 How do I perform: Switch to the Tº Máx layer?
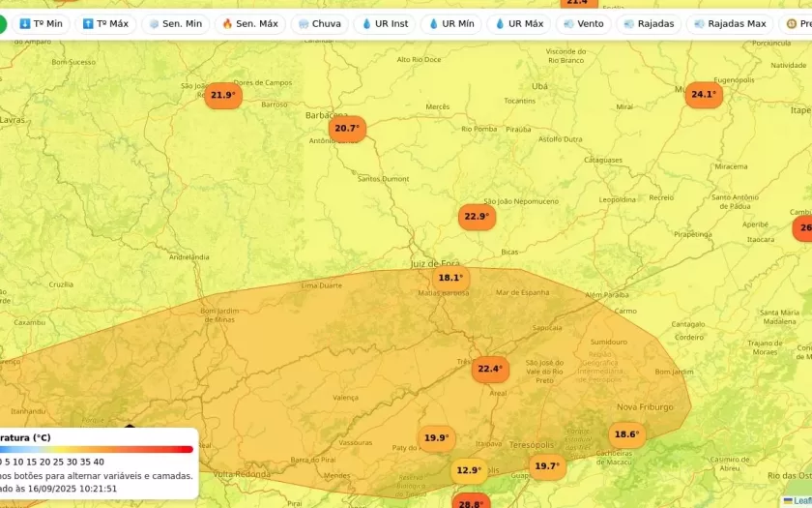105,23
